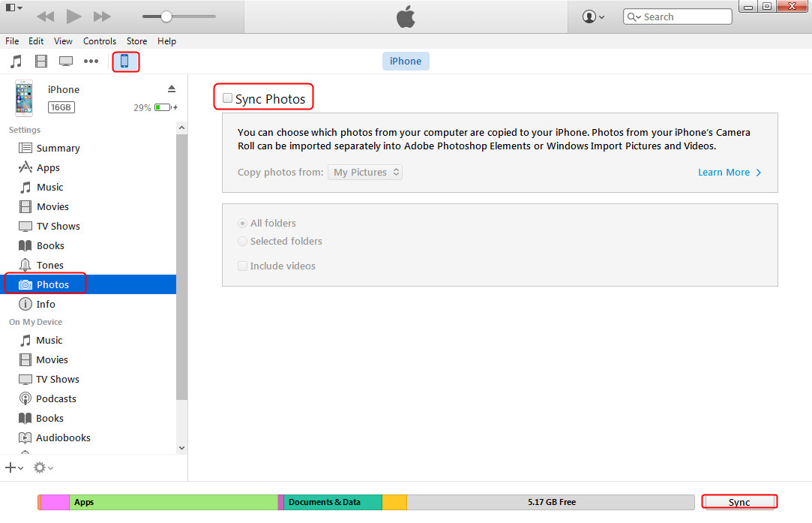This screenshot has width=812, height=523.
Task: Click the fast forward button
Action: [102, 17]
